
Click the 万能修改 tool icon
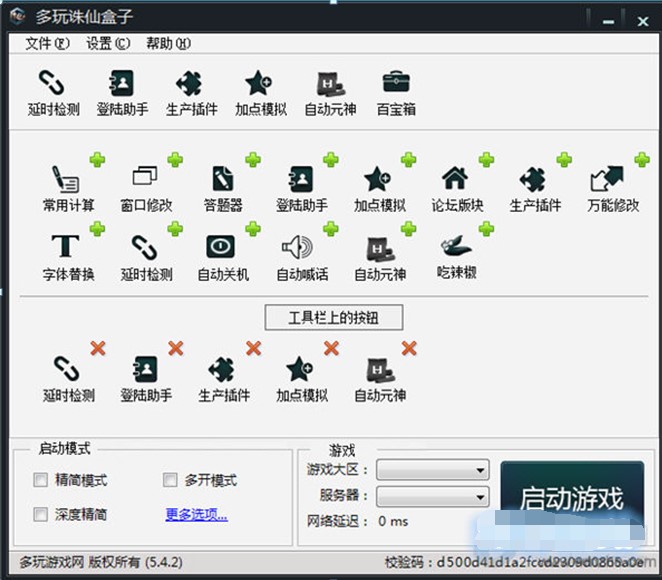[x=608, y=178]
